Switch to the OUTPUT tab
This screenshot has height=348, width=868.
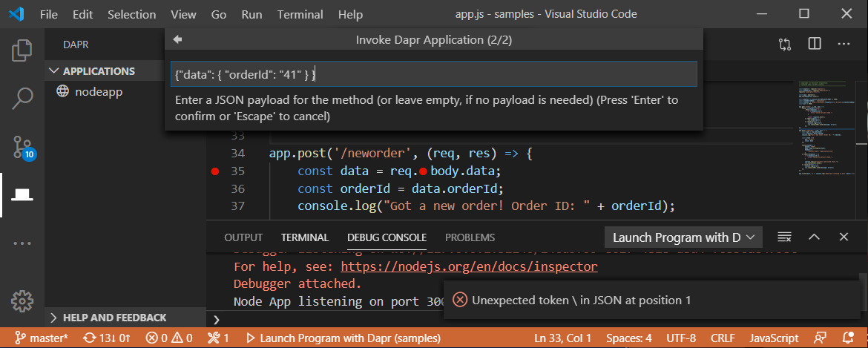click(243, 237)
